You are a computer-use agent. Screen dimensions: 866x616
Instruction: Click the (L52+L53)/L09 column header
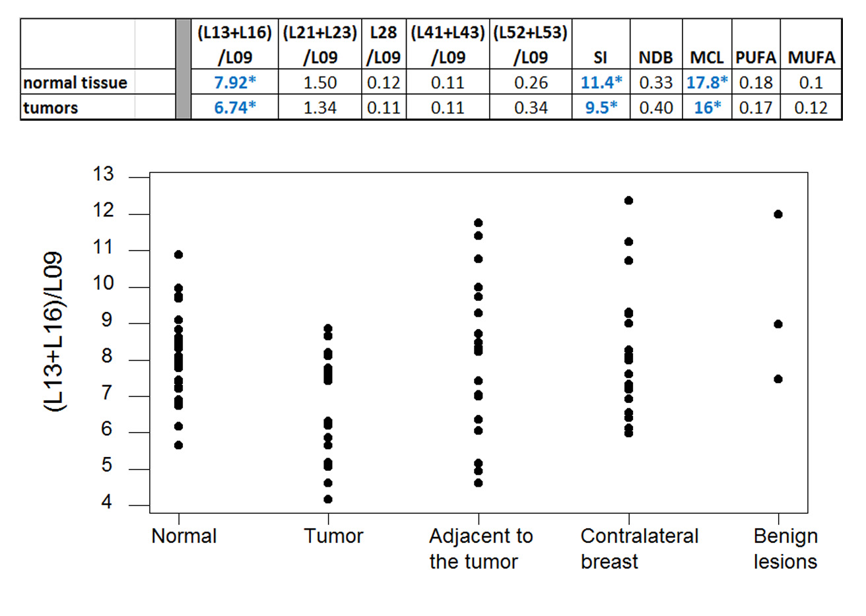click(x=530, y=45)
